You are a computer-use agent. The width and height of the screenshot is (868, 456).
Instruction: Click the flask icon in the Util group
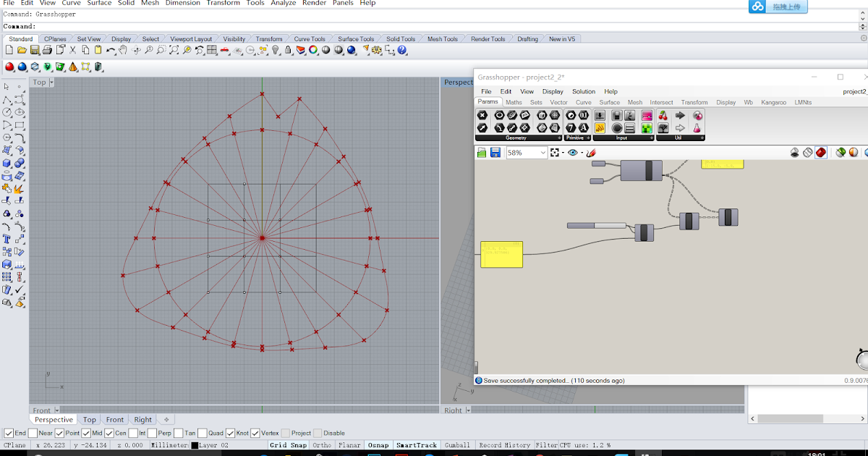[x=698, y=127]
